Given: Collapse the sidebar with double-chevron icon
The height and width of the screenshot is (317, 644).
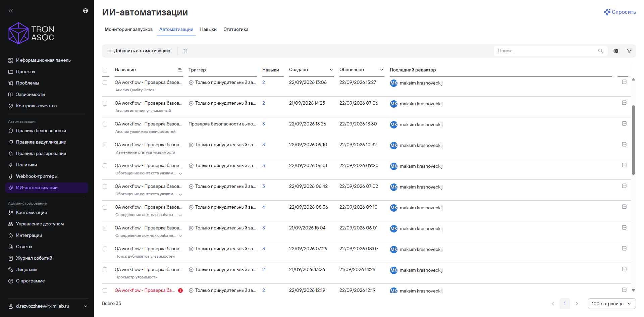Looking at the screenshot, I should pos(11,11).
